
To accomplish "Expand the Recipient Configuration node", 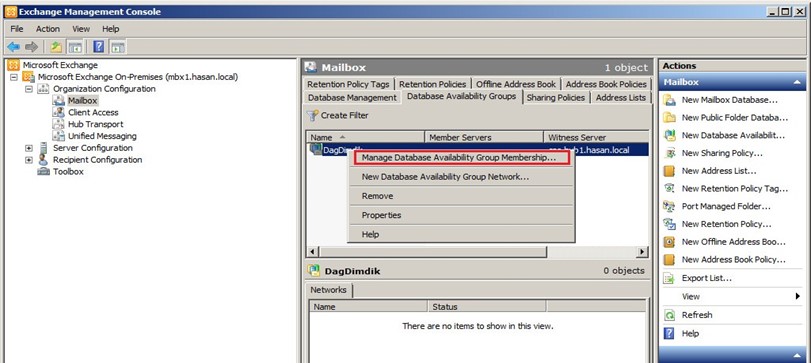I will click(x=29, y=160).
